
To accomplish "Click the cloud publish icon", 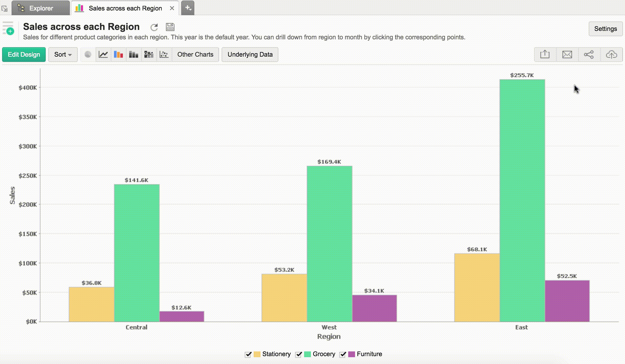I will click(x=611, y=55).
